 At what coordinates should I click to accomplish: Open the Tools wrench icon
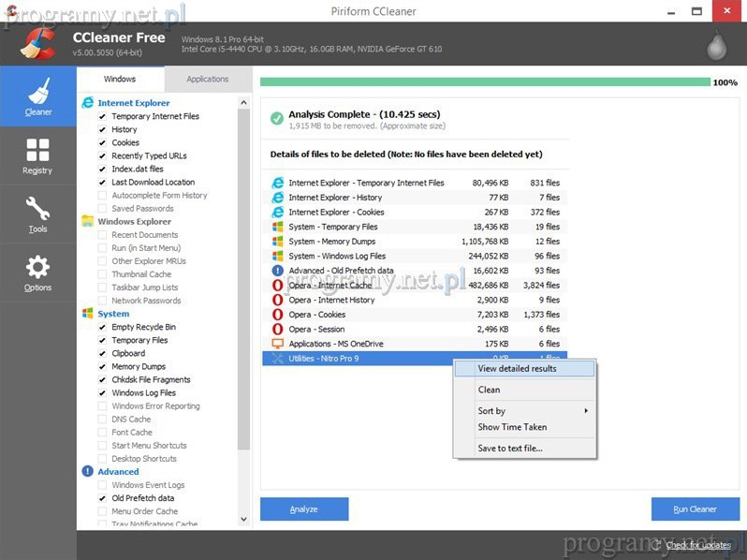tap(37, 214)
